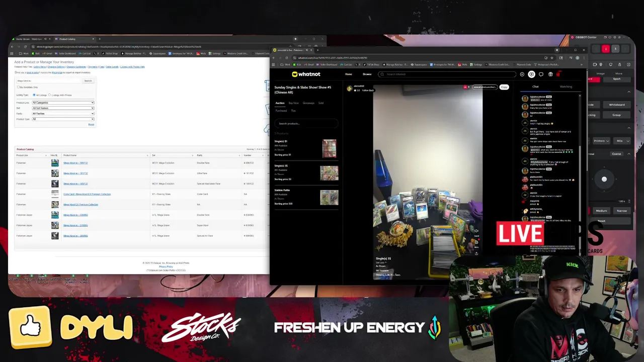Click the TCGplayer Search button
644x362 pixels.
pyautogui.click(x=88, y=80)
